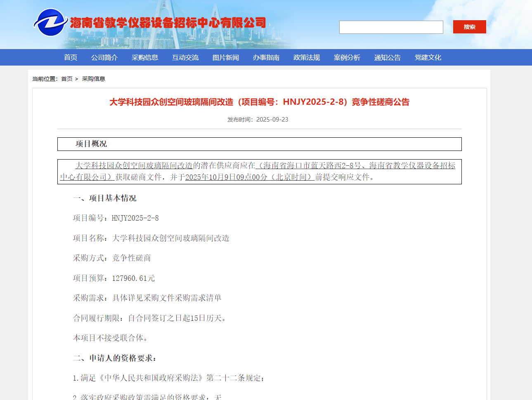The height and width of the screenshot is (400, 532).
Task: Click the company name banner text
Action: [x=168, y=23]
